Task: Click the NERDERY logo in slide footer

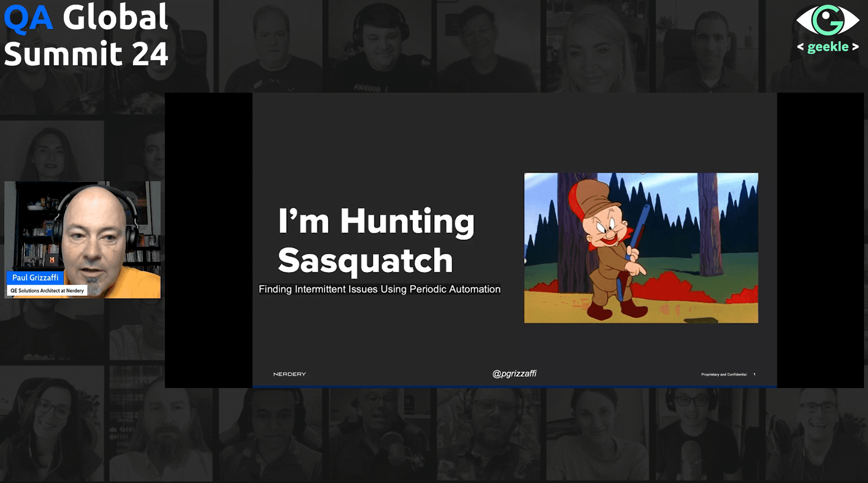Action: tap(290, 374)
